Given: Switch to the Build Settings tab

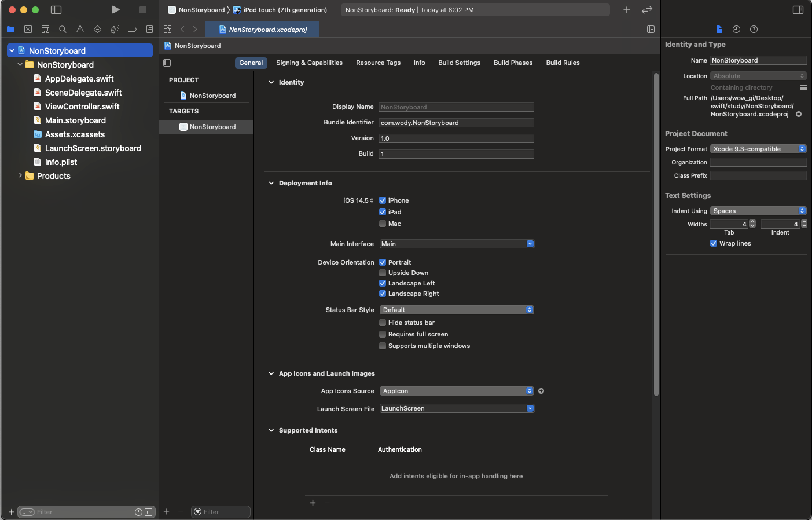Looking at the screenshot, I should tap(459, 63).
